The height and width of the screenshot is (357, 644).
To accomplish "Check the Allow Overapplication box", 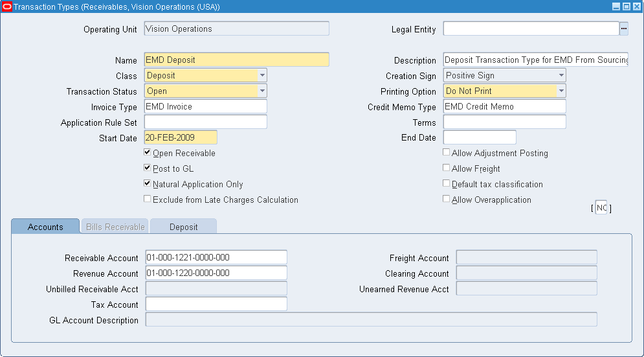I will 446,199.
